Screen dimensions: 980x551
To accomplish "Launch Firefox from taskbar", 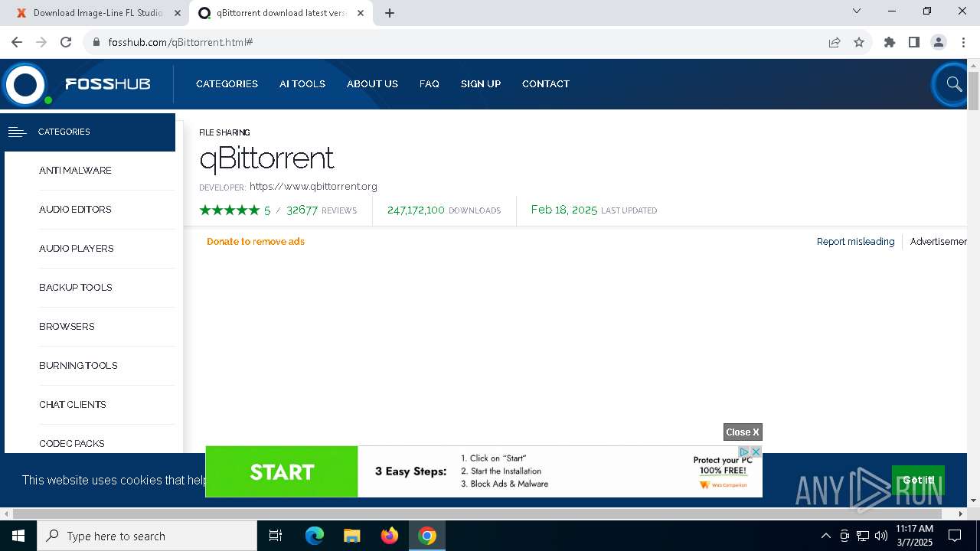I will point(390,536).
